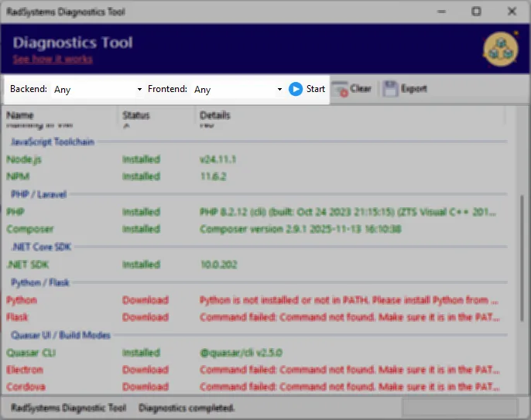The width and height of the screenshot is (531, 420).
Task: Open the 'See how it works' link
Action: click(53, 60)
